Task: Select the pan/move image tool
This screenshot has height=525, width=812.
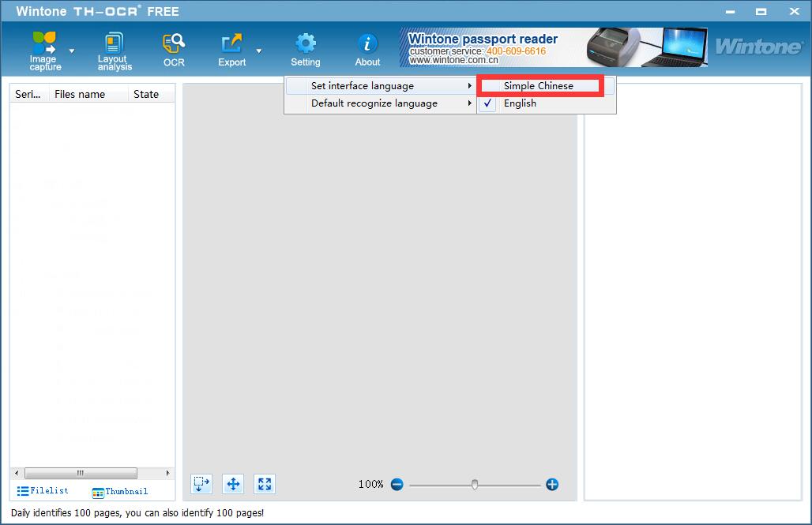Action: coord(233,484)
